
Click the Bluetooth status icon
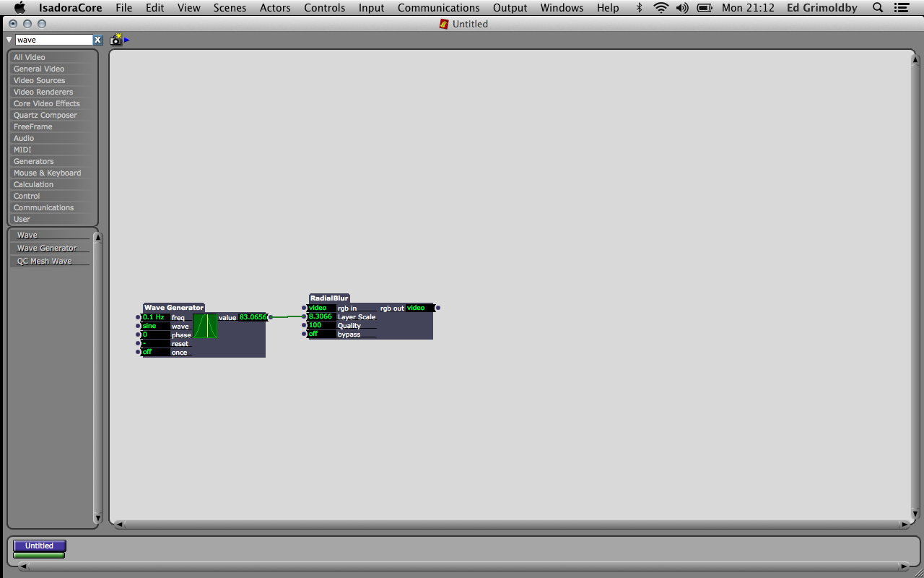click(639, 8)
